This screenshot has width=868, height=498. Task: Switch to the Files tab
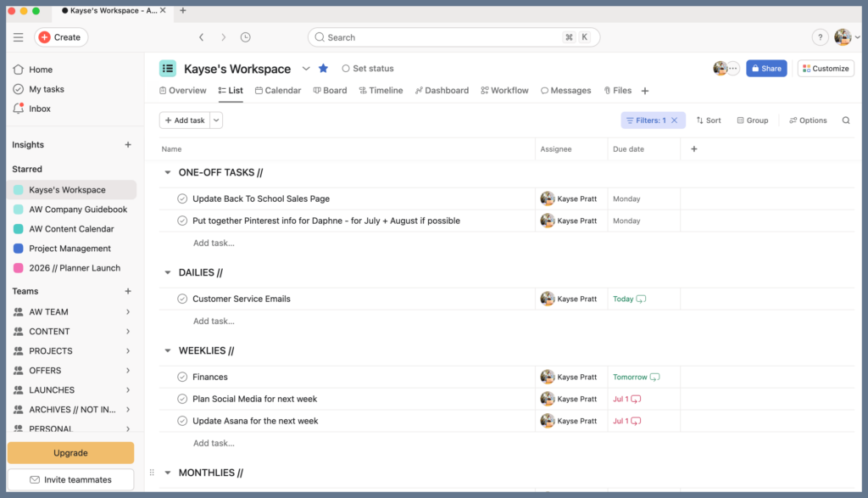pyautogui.click(x=617, y=90)
